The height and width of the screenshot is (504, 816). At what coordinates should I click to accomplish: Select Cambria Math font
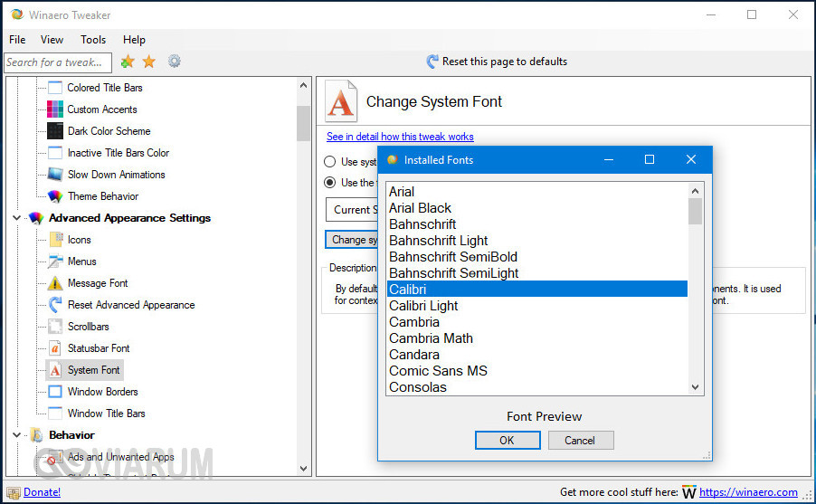[x=537, y=338]
